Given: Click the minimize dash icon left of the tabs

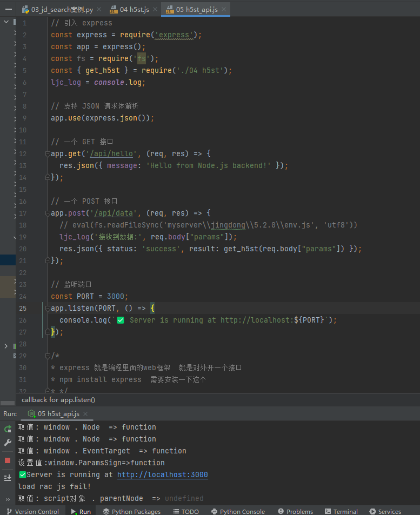Looking at the screenshot, I should (9, 9).
